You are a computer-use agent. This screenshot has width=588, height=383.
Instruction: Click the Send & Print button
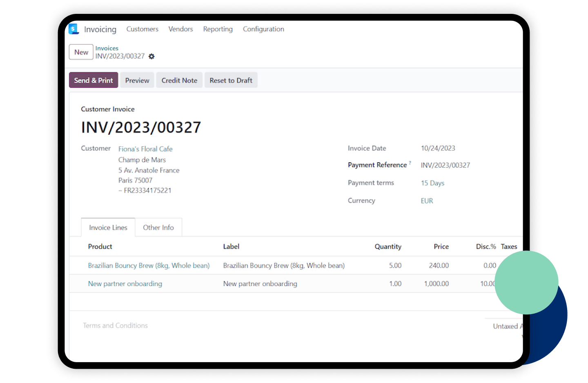click(x=93, y=80)
